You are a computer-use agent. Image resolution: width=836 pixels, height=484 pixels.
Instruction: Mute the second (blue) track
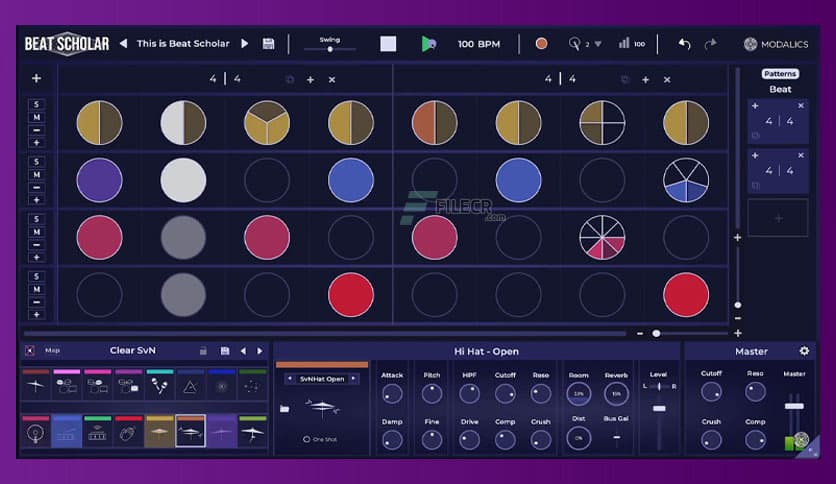point(36,175)
